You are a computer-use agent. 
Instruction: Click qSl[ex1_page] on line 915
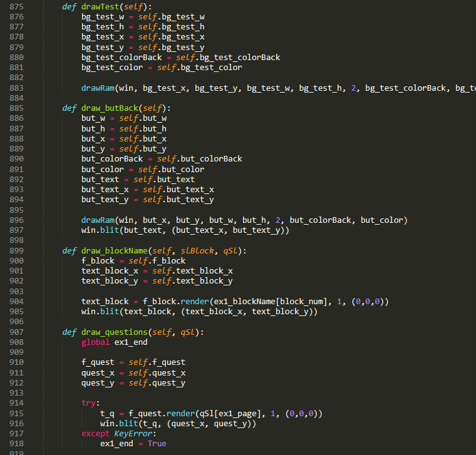230,414
